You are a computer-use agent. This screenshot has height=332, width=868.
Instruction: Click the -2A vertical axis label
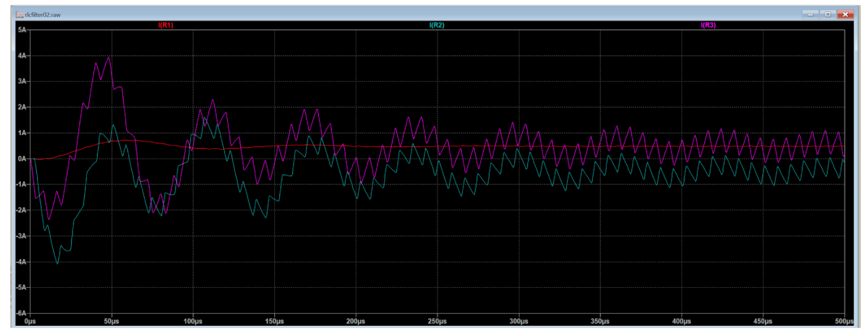pyautogui.click(x=21, y=210)
